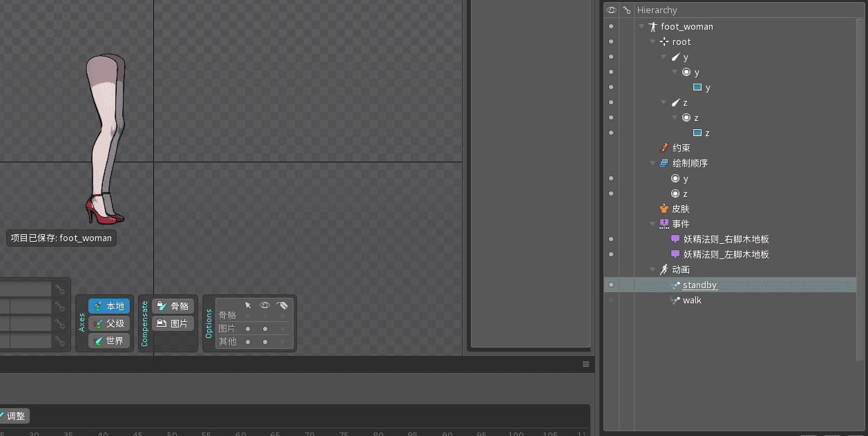Collapse the 事件 events tree node
The width and height of the screenshot is (868, 436).
[x=653, y=224]
